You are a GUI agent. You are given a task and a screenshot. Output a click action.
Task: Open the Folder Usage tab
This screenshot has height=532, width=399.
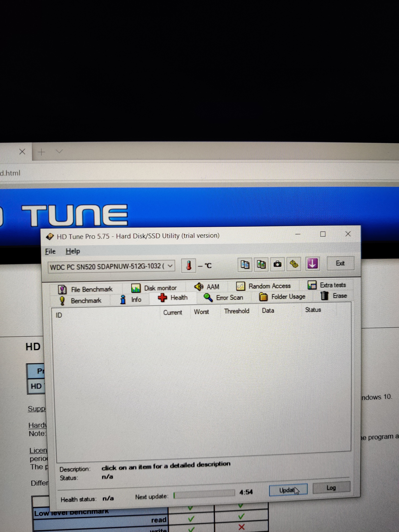(x=282, y=297)
